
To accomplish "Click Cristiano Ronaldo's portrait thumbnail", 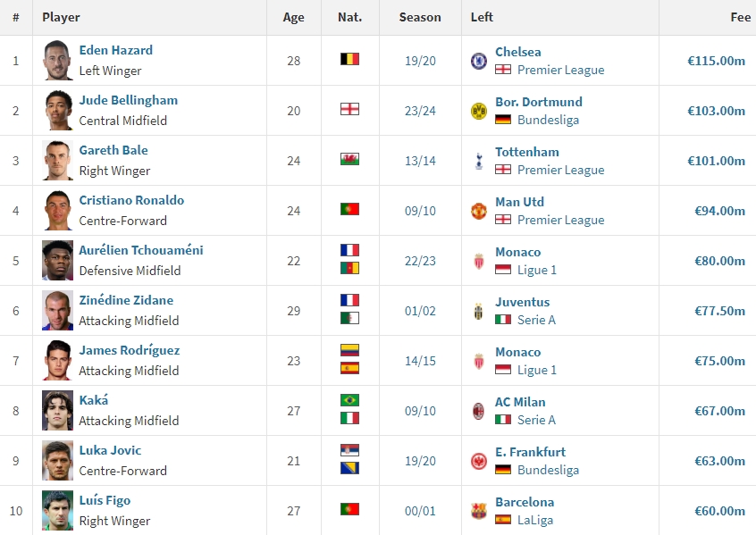I will [57, 211].
